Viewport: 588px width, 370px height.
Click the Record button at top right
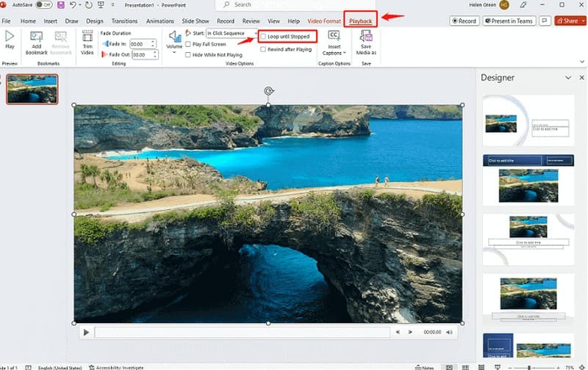[x=464, y=21]
